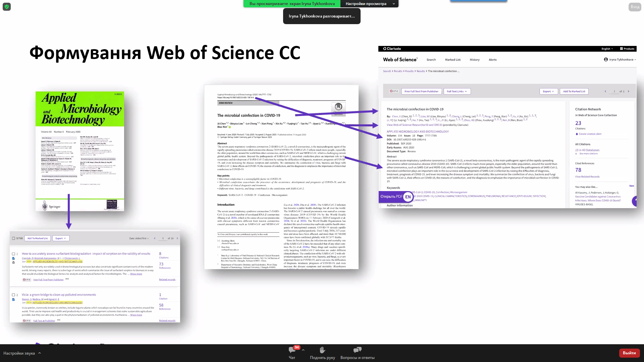The height and width of the screenshot is (362, 644).
Task: Open APPLIED MICROBIOLOGY AND BIOTECHNOLOGY journal link
Action: point(418,131)
